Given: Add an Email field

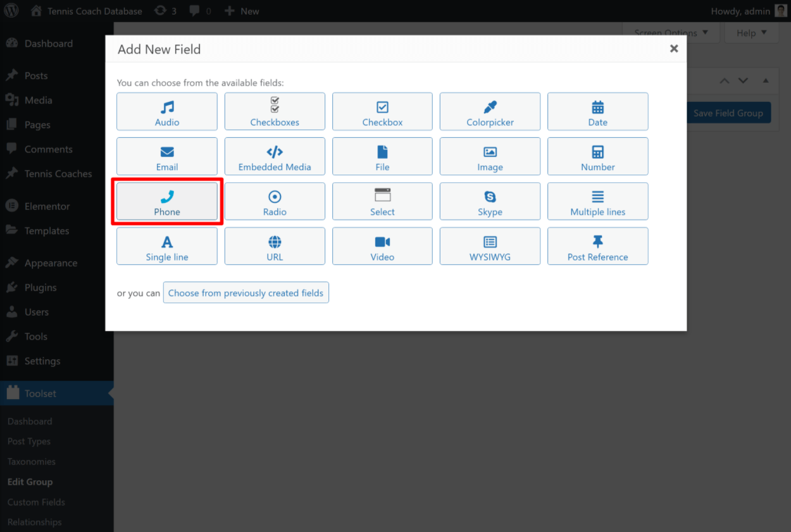Looking at the screenshot, I should [x=167, y=156].
